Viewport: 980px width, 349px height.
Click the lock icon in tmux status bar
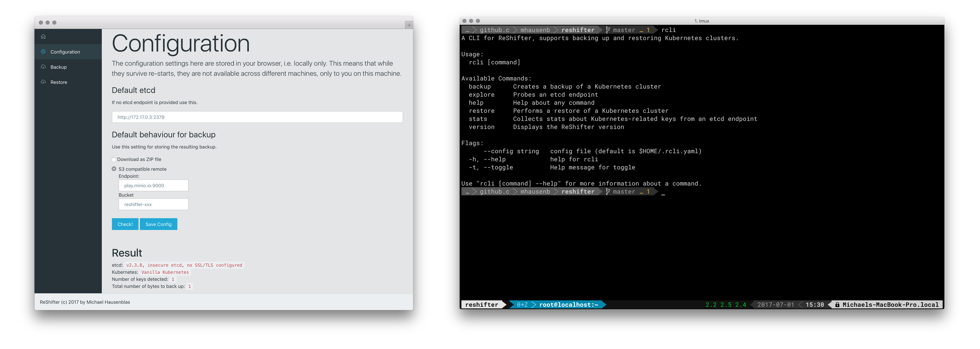(x=837, y=305)
